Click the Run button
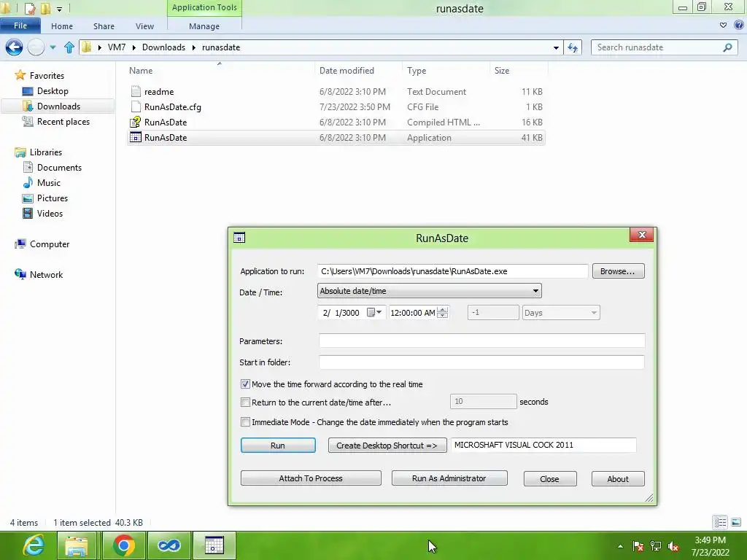Viewport: 747px width, 560px height. [278, 446]
